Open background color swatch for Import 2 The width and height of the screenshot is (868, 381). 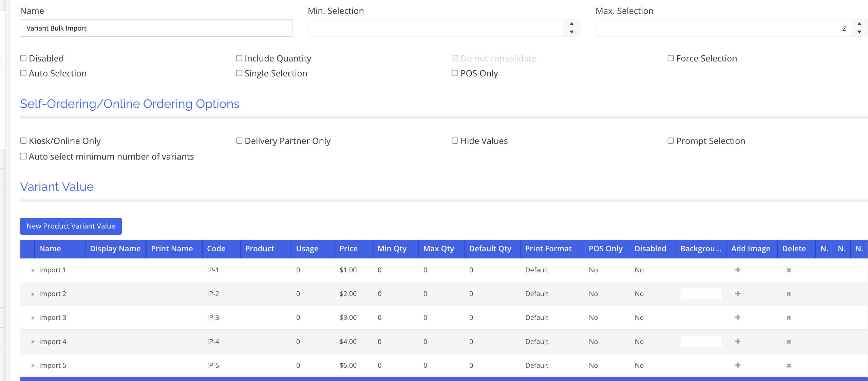(x=701, y=294)
